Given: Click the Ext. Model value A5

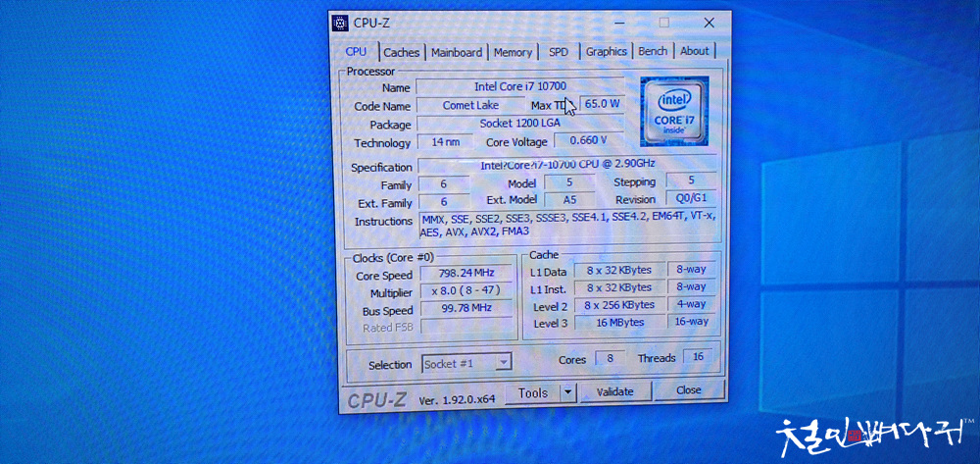Looking at the screenshot, I should click(569, 199).
